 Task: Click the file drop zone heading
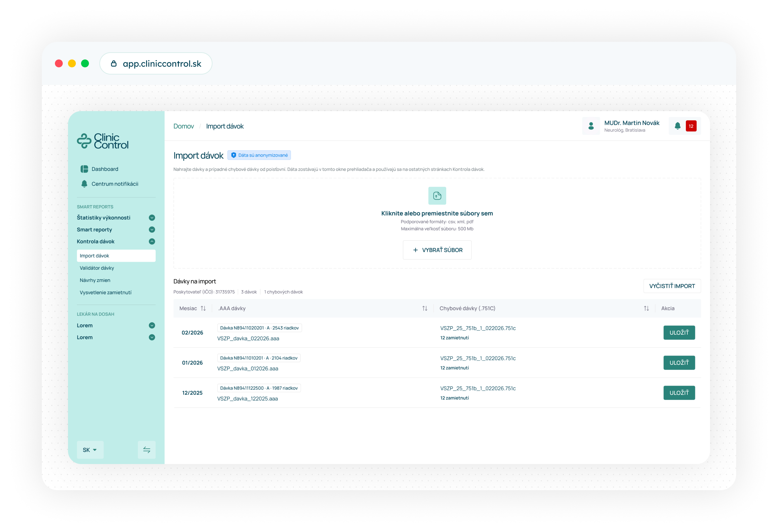(x=437, y=213)
